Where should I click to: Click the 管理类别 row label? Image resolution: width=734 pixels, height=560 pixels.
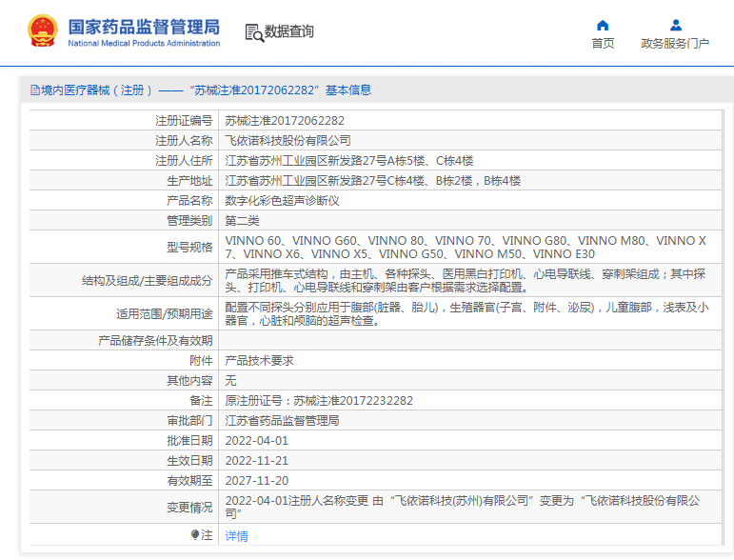189,221
